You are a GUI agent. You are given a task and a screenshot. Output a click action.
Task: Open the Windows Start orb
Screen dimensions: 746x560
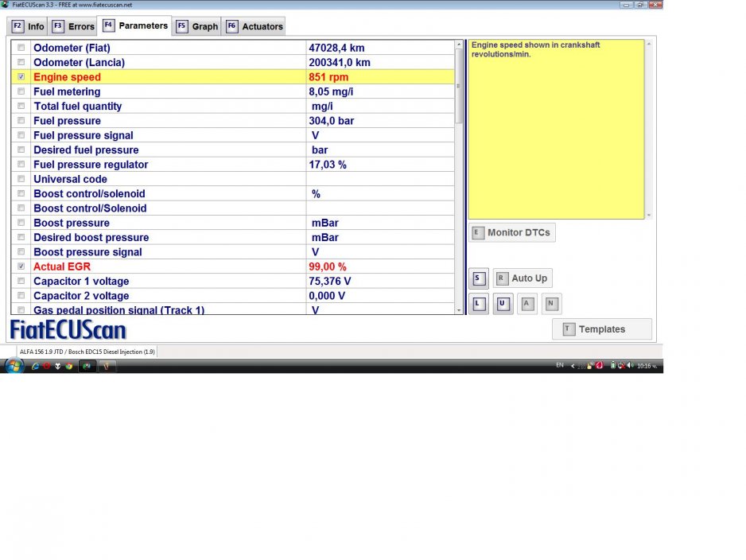(14, 366)
